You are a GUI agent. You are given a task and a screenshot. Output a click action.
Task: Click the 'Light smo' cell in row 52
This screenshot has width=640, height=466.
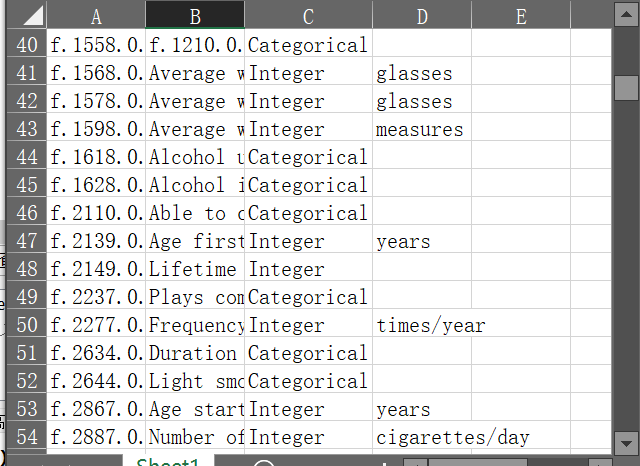(195, 381)
